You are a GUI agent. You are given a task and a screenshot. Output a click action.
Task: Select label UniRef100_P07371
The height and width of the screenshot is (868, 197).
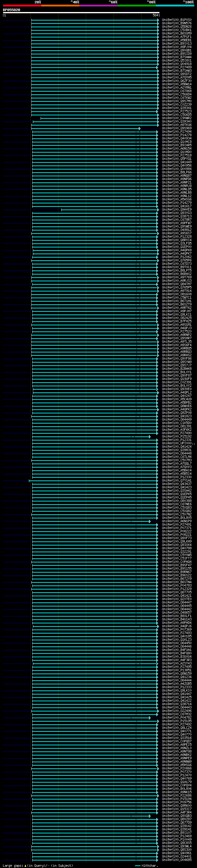(176, 528)
